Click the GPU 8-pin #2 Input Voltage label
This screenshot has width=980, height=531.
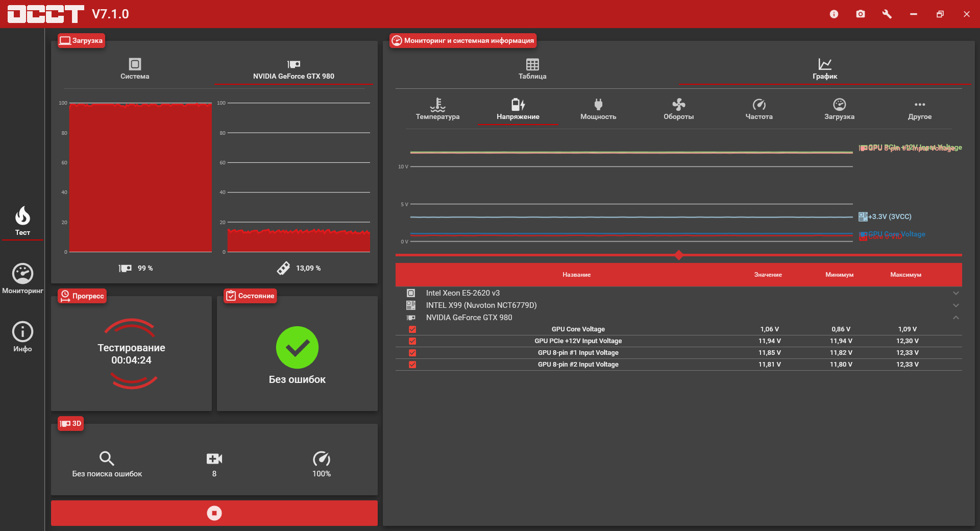click(578, 365)
